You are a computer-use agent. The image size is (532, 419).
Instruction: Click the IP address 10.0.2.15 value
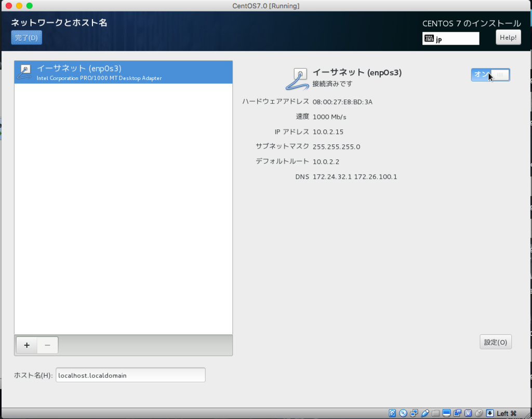(x=328, y=132)
